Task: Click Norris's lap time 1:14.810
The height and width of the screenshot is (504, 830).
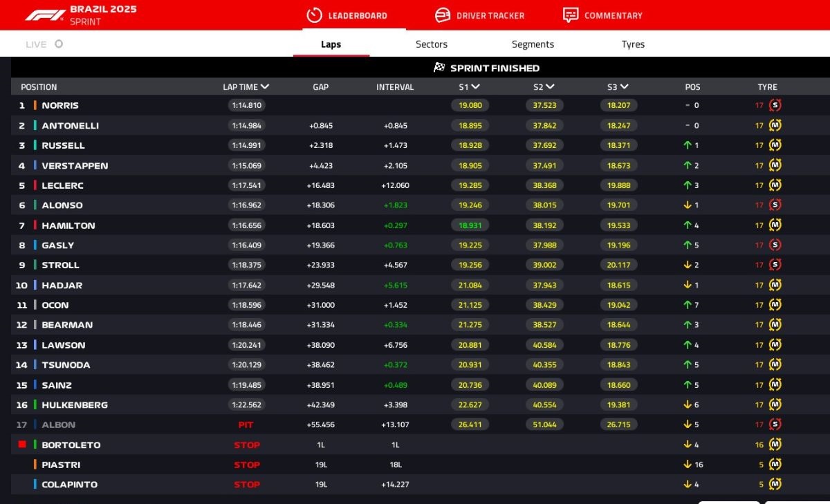Action: (x=246, y=106)
